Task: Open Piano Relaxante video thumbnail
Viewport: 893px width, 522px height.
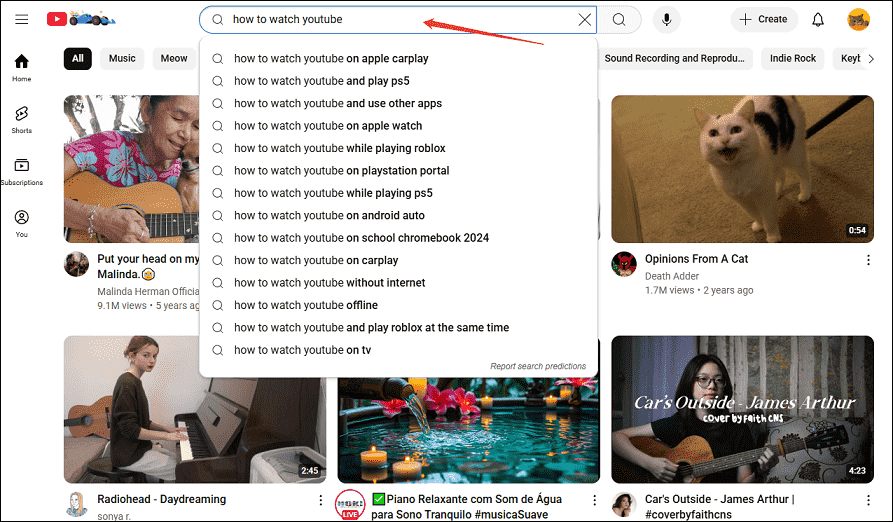Action: pos(468,431)
